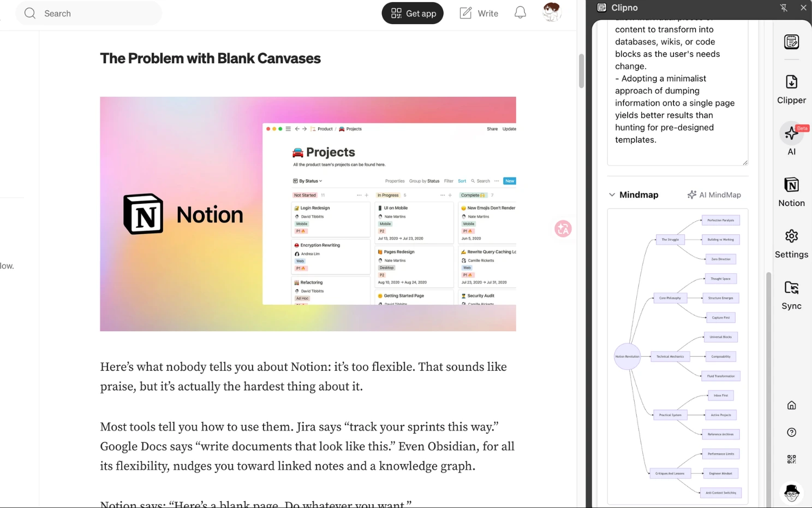Click the Building vs Working node
Viewport: 812px width, 508px height.
[721, 239]
